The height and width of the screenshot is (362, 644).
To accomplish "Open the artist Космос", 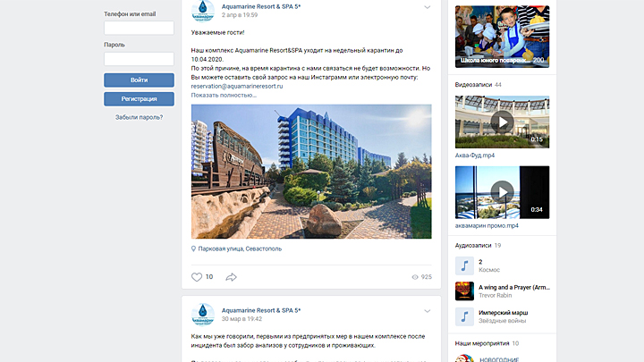I will point(489,270).
